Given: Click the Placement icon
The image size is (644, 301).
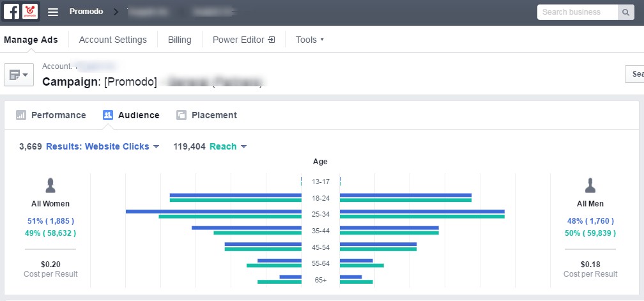Looking at the screenshot, I should [x=181, y=115].
